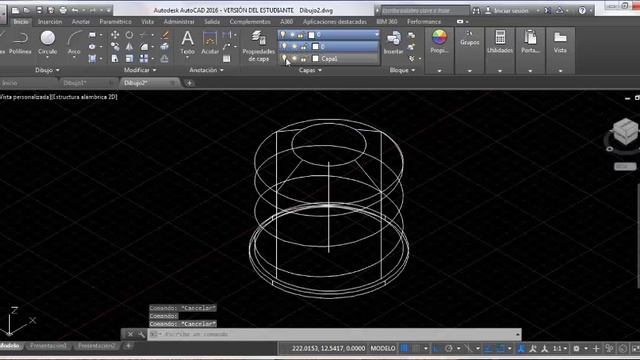The image size is (640, 360).
Task: Click the Save icon in quick access toolbar
Action: pos(39,10)
